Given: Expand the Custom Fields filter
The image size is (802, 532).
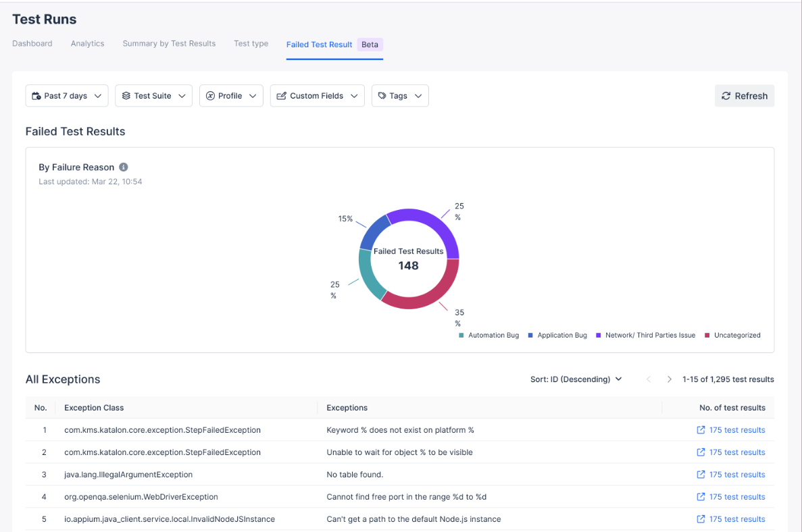Looking at the screenshot, I should pyautogui.click(x=317, y=96).
